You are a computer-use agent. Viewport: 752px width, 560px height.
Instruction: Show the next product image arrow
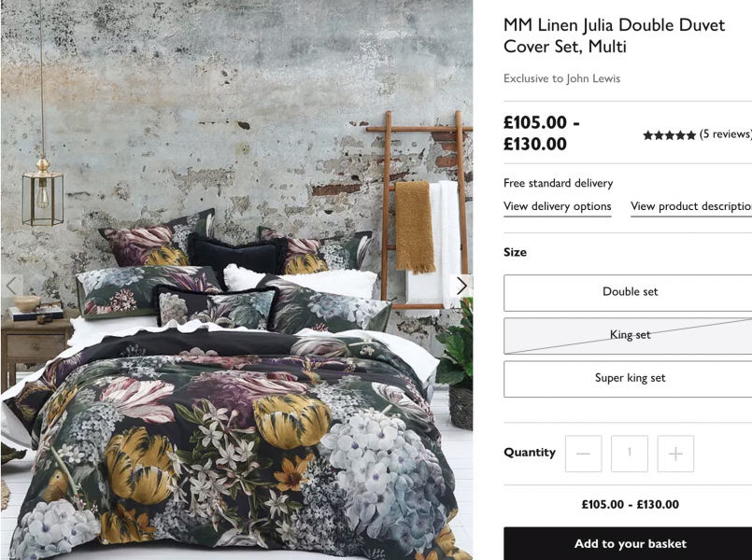tap(461, 286)
